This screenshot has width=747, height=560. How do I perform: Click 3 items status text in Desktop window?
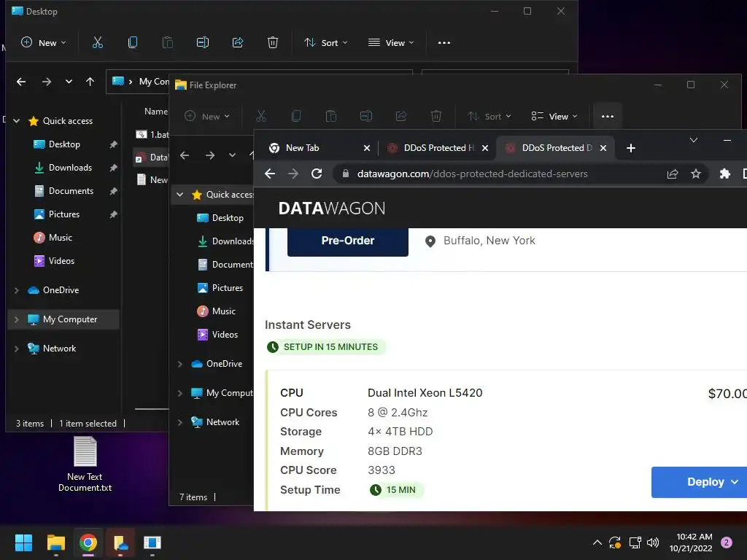pyautogui.click(x=29, y=424)
